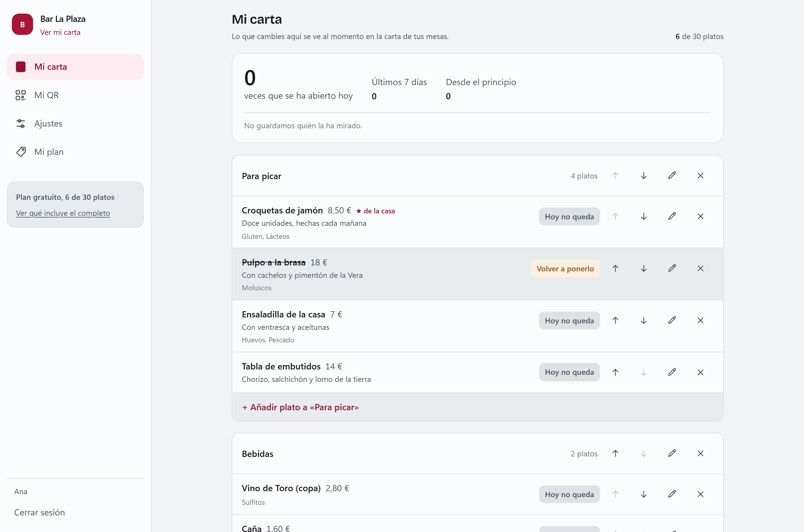804x532 pixels.
Task: Move Ensaladilla de la casa down
Action: (x=643, y=321)
